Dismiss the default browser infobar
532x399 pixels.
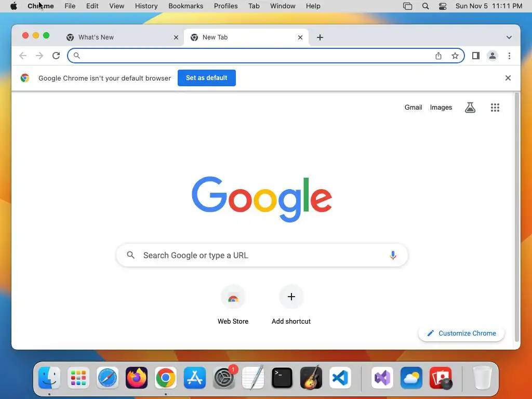508,78
